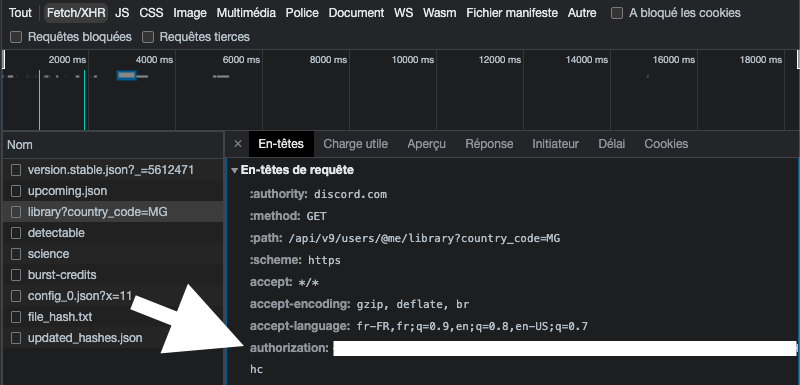Image resolution: width=800 pixels, height=385 pixels.
Task: Select the Fetch/XHR filter
Action: pyautogui.click(x=76, y=13)
